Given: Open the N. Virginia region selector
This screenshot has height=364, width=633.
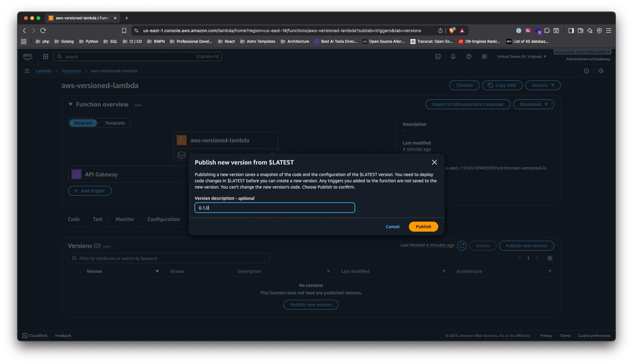Looking at the screenshot, I should point(522,57).
